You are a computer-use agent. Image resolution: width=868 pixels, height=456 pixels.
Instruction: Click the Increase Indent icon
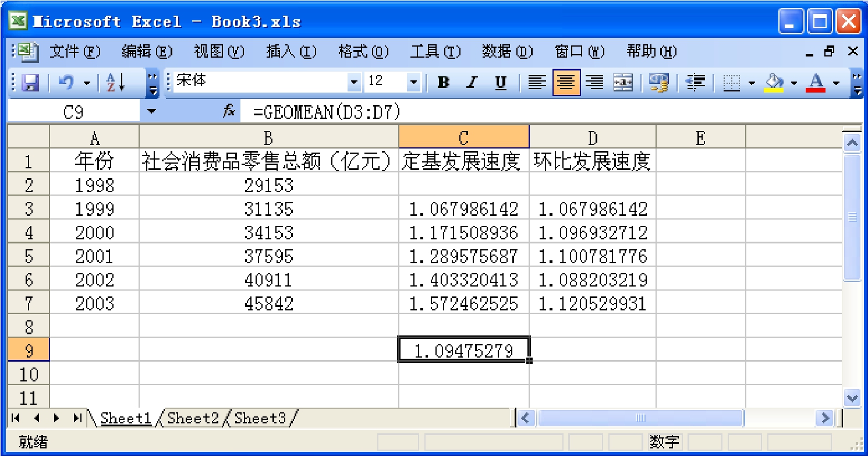coord(695,83)
